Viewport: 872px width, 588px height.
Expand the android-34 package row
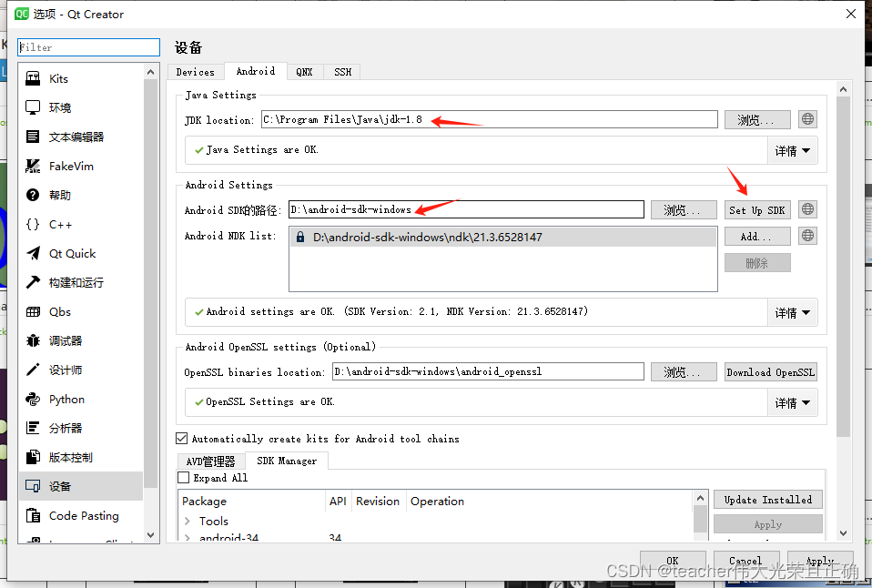[x=188, y=537]
